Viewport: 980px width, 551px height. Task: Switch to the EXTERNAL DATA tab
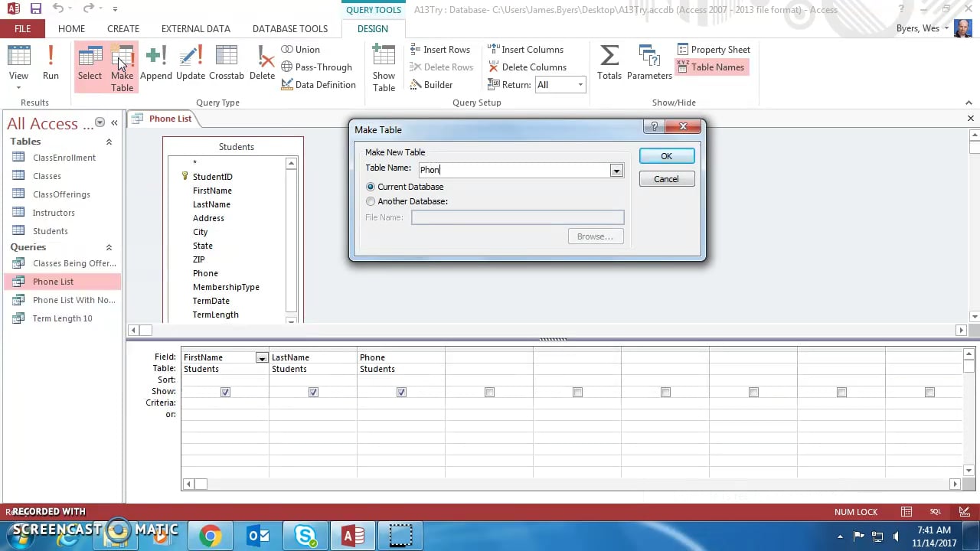tap(195, 28)
